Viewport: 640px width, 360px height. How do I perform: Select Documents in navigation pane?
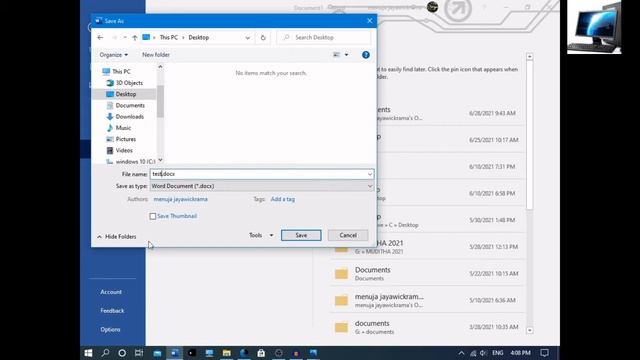pos(130,105)
